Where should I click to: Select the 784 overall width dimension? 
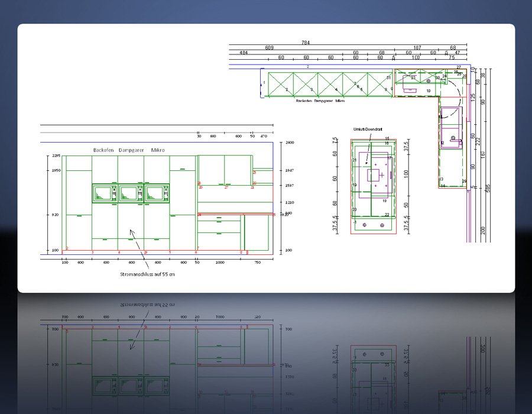pyautogui.click(x=306, y=43)
